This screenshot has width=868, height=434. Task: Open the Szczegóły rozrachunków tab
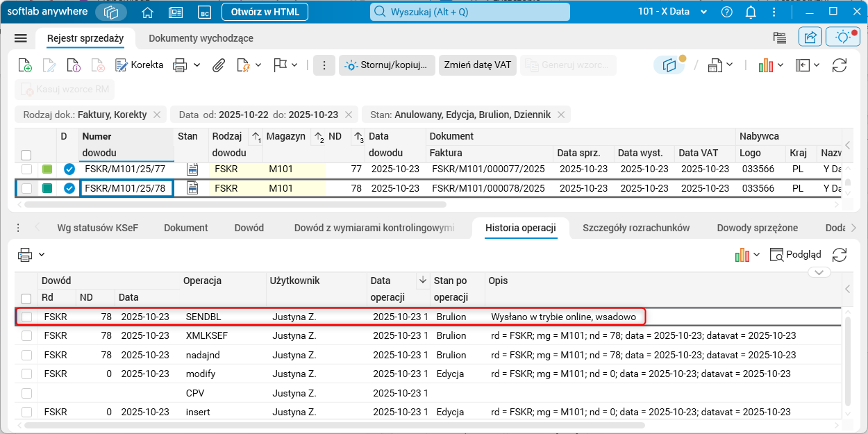point(636,228)
